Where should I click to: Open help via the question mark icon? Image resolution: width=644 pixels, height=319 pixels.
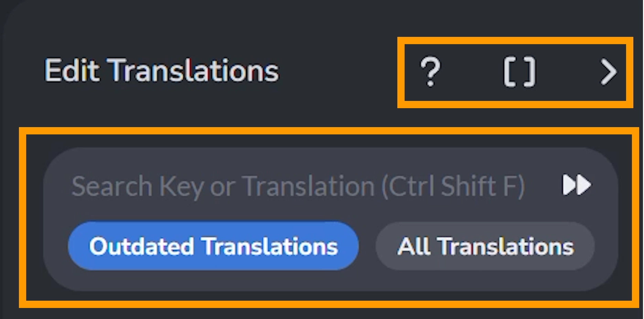430,72
